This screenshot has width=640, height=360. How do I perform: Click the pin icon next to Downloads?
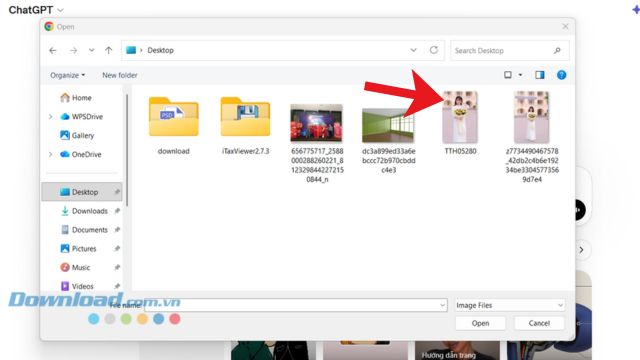[117, 211]
